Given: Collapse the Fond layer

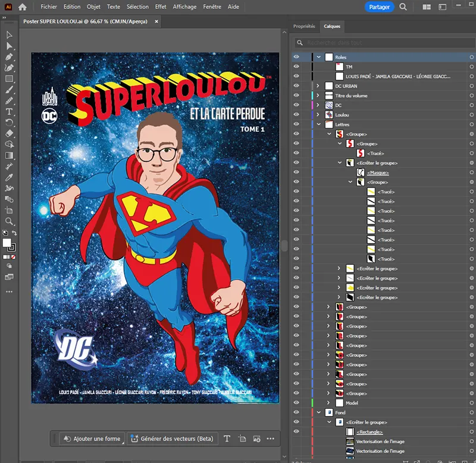Looking at the screenshot, I should tap(318, 412).
